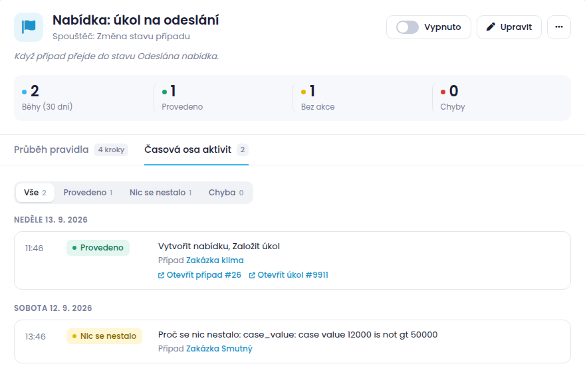
Task: Click the italic rule description text
Action: pyautogui.click(x=116, y=56)
